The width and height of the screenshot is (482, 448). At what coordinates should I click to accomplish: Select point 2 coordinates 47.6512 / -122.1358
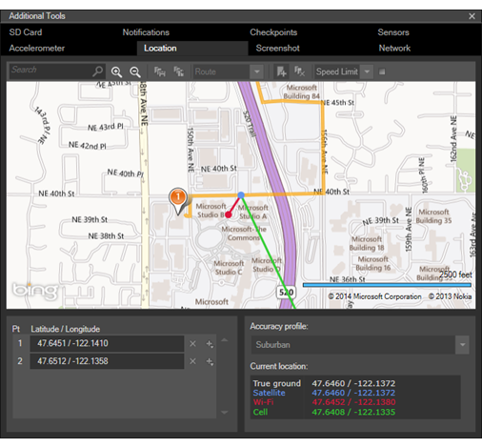107,361
